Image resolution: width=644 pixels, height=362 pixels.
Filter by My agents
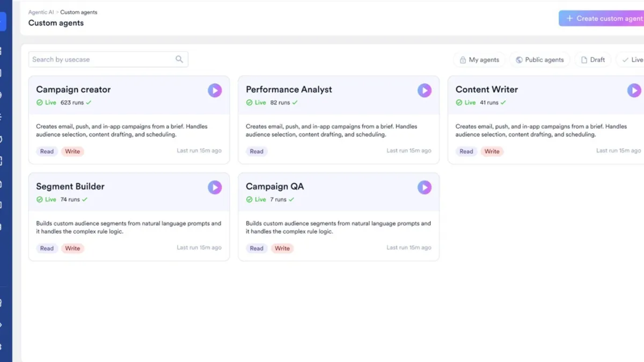(479, 60)
